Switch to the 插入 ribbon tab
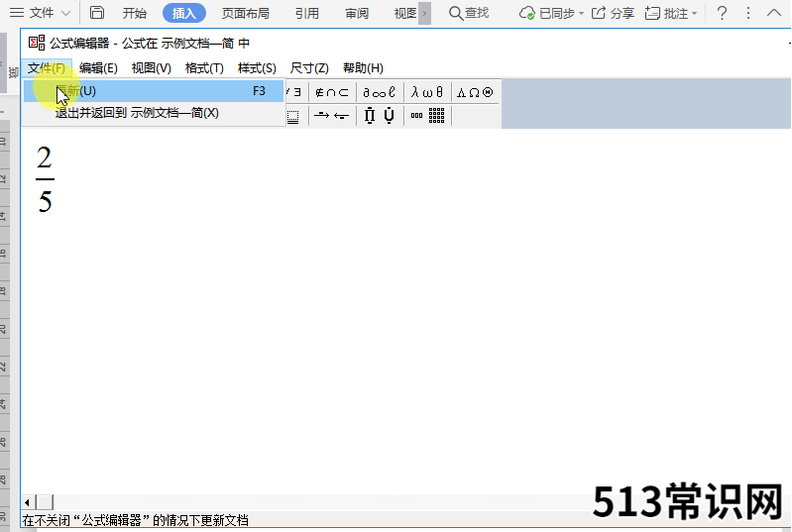Image resolution: width=792 pixels, height=532 pixels. [184, 13]
